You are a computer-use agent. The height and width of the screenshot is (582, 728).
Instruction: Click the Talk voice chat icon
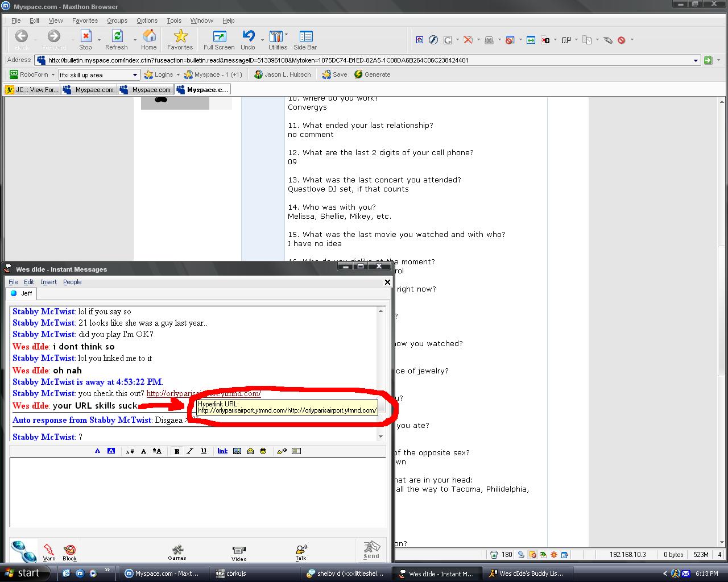[301, 552]
